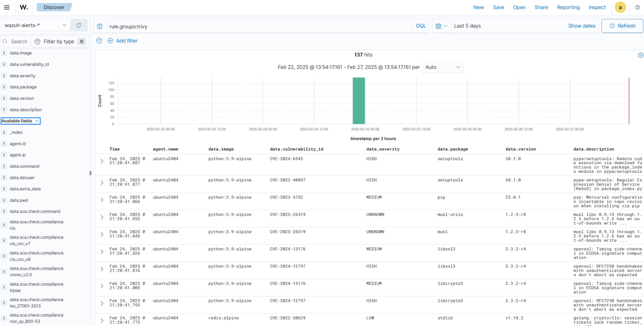Click the type icon for data.description field
This screenshot has height=326, width=644.
click(x=4, y=110)
